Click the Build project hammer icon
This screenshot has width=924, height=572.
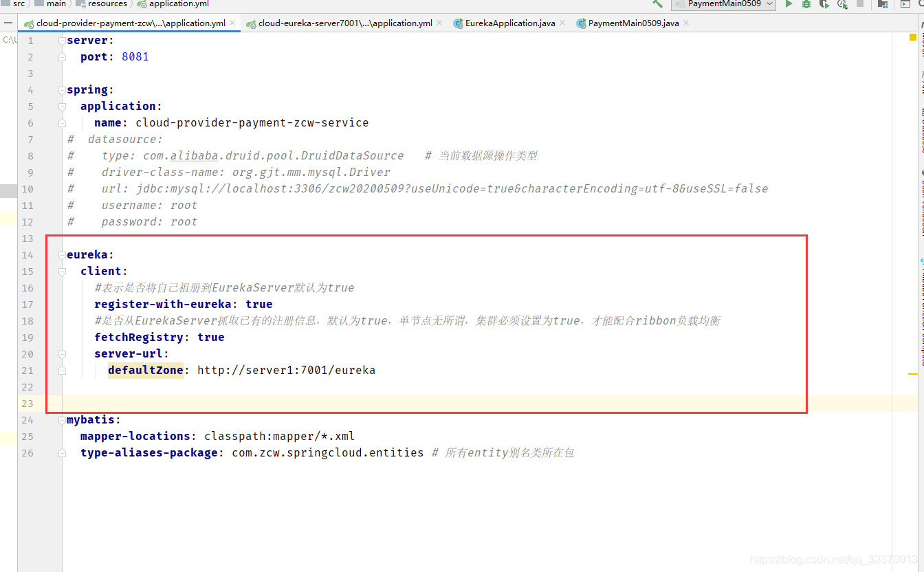658,3
